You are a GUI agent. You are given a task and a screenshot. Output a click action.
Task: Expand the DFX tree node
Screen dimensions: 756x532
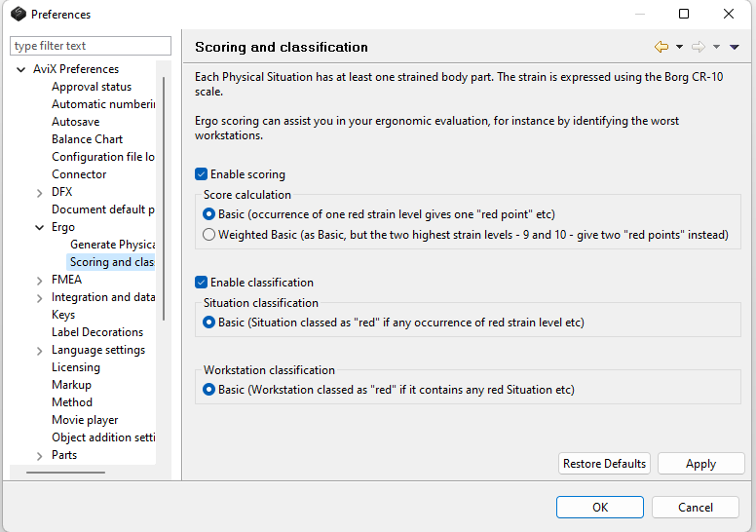[x=39, y=192]
